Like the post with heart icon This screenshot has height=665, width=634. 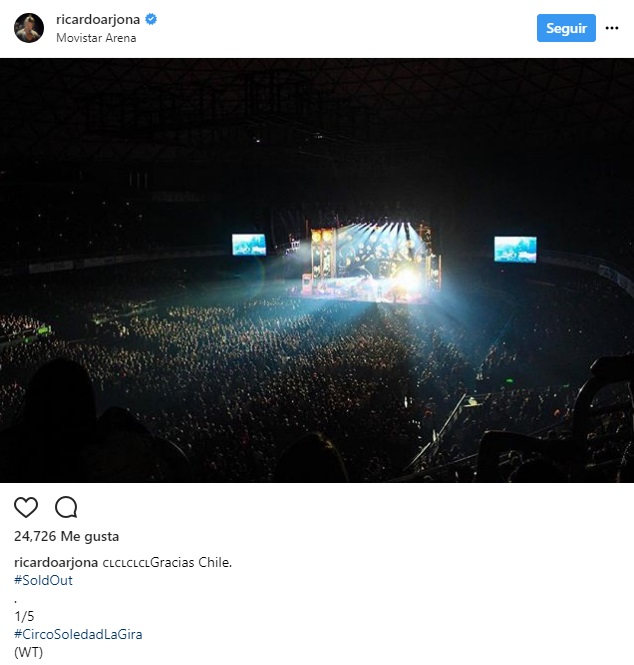click(26, 507)
